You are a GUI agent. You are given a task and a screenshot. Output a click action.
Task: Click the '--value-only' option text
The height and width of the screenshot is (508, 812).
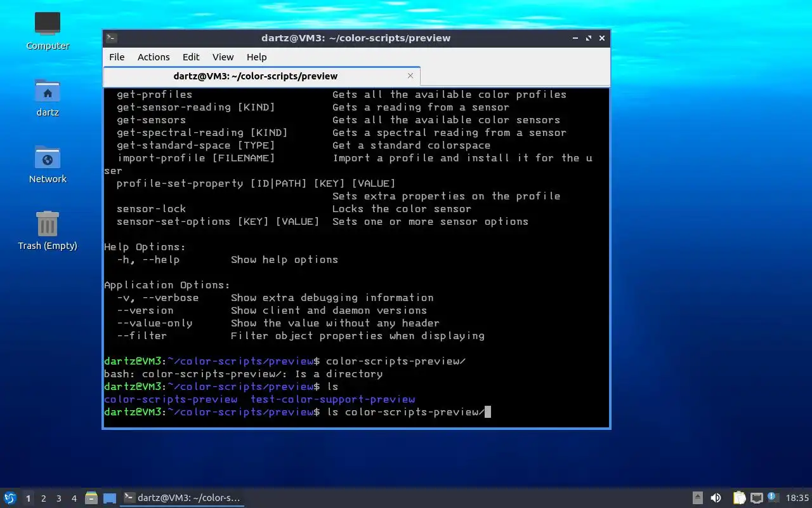tap(154, 323)
